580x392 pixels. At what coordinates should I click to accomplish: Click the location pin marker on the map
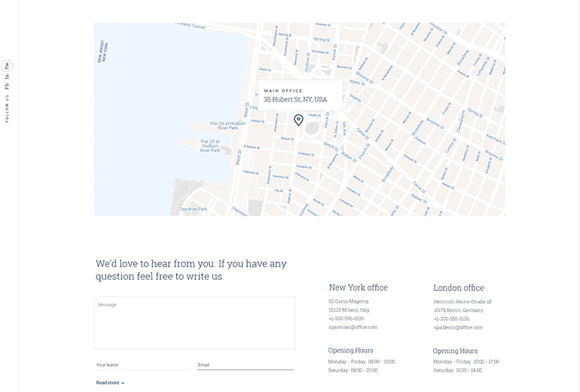pos(298,120)
